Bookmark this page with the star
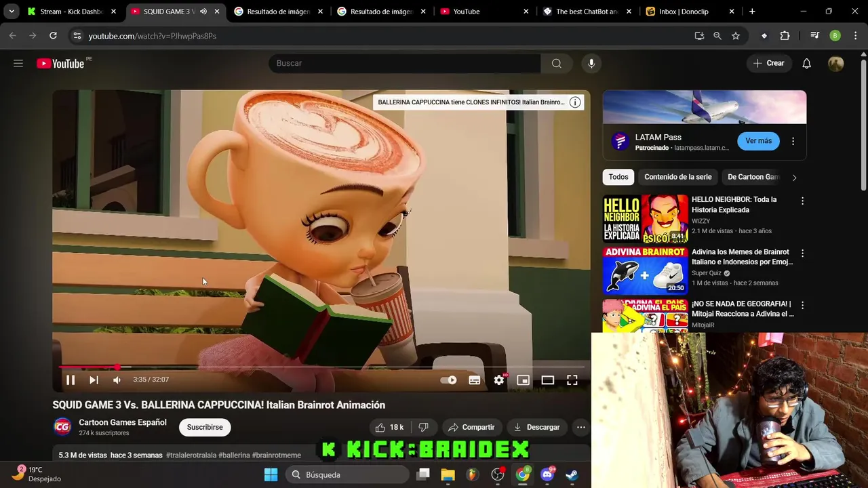The image size is (868, 488). (736, 36)
